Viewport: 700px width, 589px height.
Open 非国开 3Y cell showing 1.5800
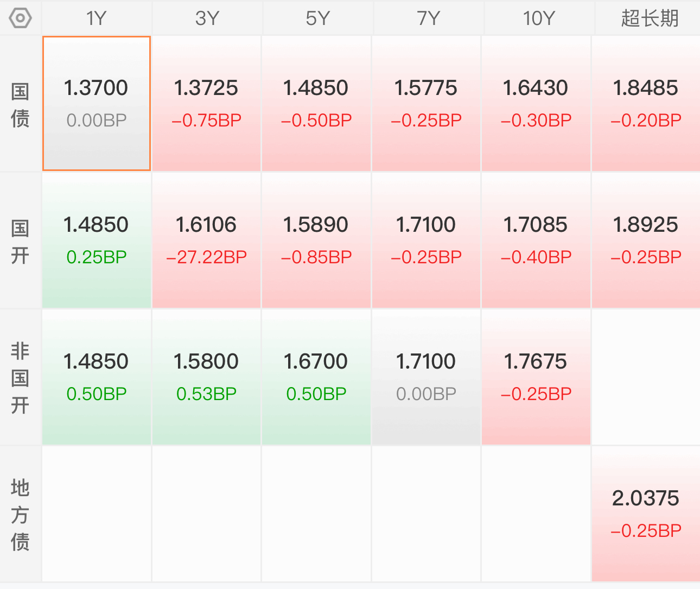[x=207, y=377]
